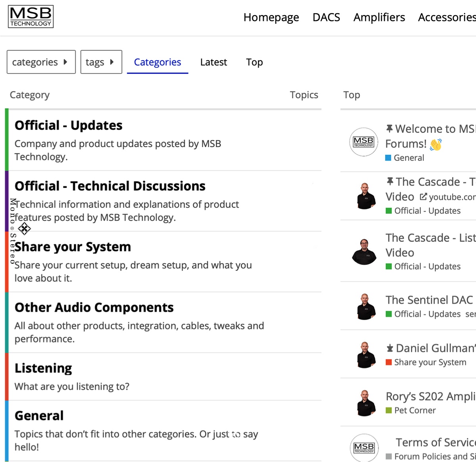Click pin icon beside The Cascade topic

tap(390, 182)
